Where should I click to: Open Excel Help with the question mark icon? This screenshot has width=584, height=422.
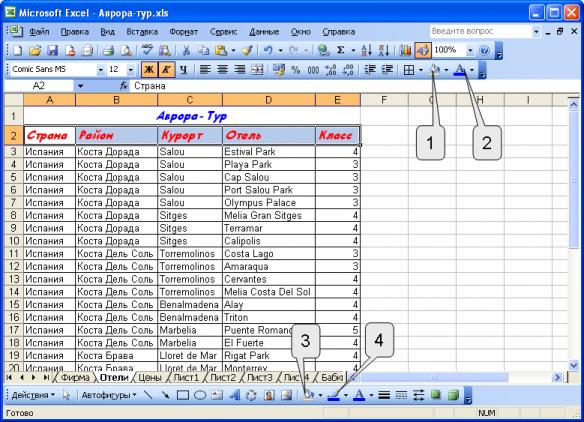(x=484, y=50)
